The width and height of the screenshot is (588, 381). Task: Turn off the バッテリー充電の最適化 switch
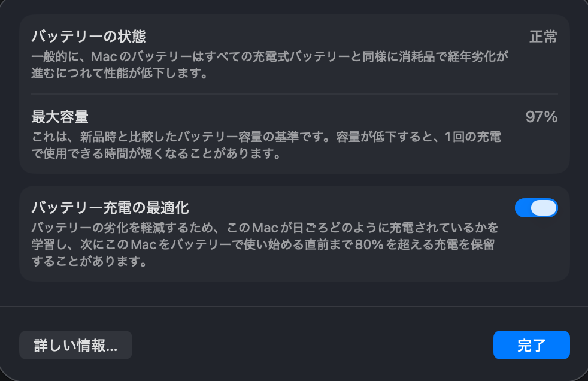coord(536,208)
